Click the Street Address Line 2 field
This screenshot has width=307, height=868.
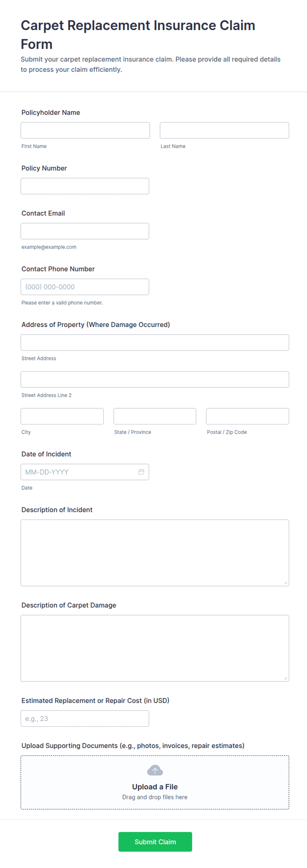155,380
